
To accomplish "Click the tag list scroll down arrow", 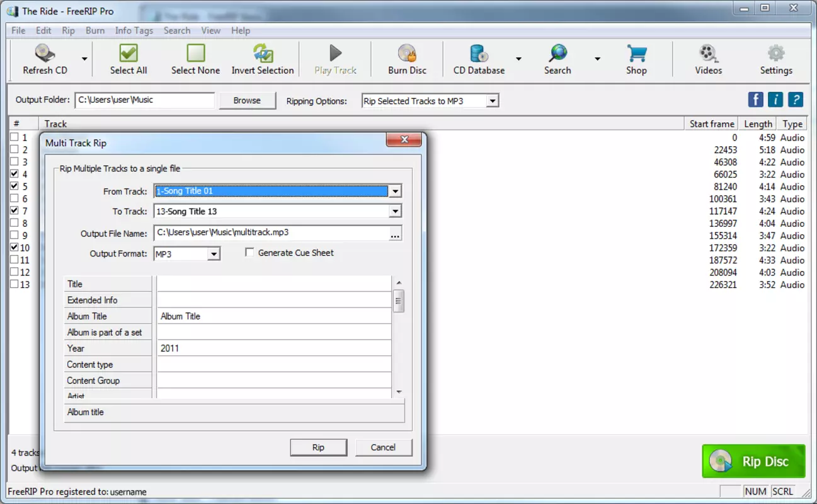I will click(399, 392).
